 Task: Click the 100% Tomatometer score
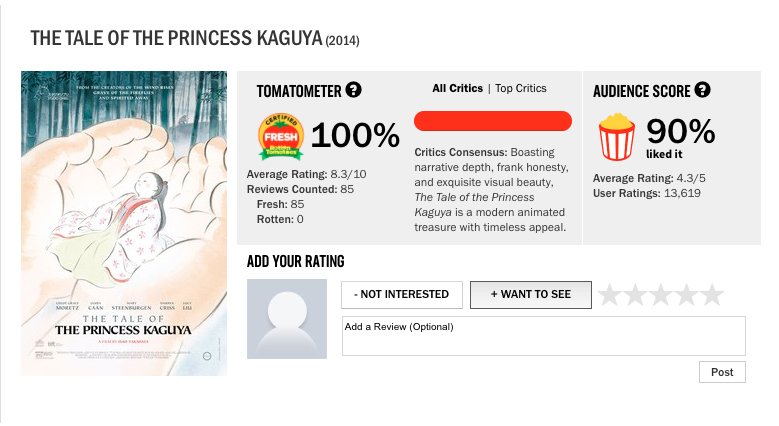click(x=355, y=135)
